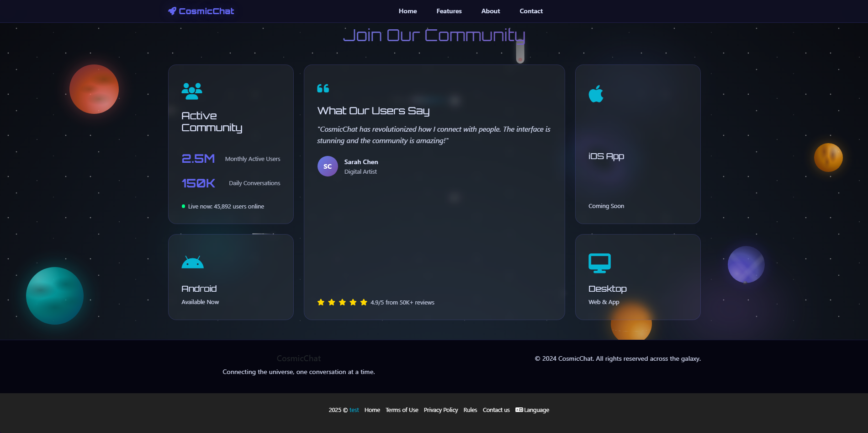Open the Language selector in footer
Screen dimensions: 868x433
532,410
